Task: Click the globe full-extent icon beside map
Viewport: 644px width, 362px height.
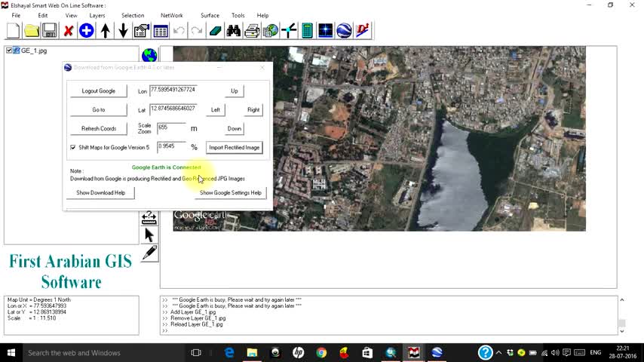Action: pos(149,55)
